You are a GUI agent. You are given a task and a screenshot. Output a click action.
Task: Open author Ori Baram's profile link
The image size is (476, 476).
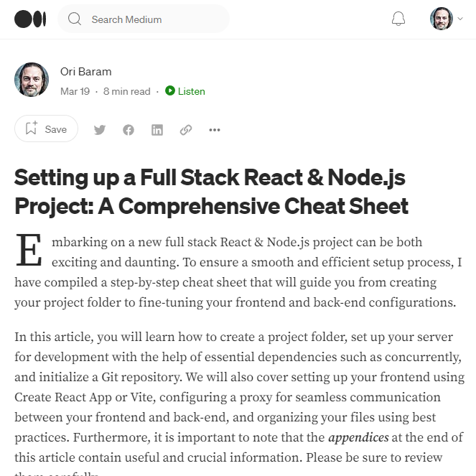pyautogui.click(x=85, y=72)
